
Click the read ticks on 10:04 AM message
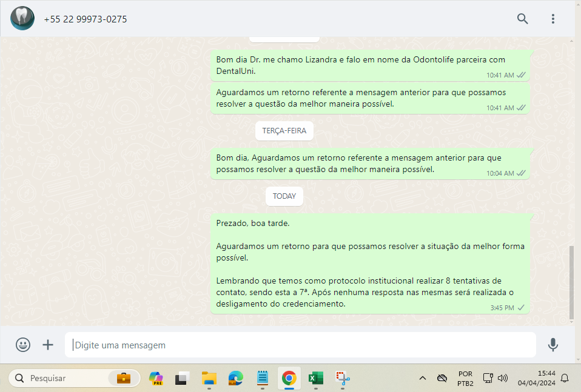pyautogui.click(x=521, y=173)
